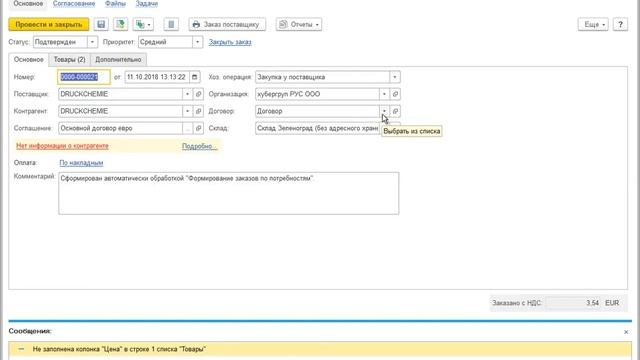
Task: Click the Контрагент field DRUCKCHEMIE
Action: click(120, 111)
